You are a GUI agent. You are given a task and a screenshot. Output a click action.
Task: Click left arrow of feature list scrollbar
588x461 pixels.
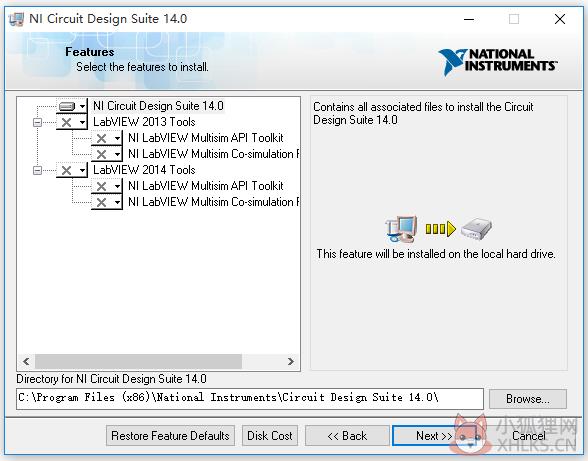coord(26,361)
